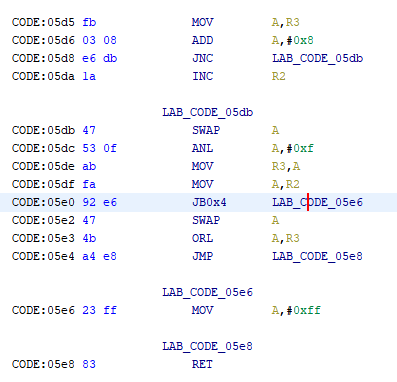
Task: Click the LAB_CODE_05db operand of JNC
Action: pyautogui.click(x=317, y=58)
